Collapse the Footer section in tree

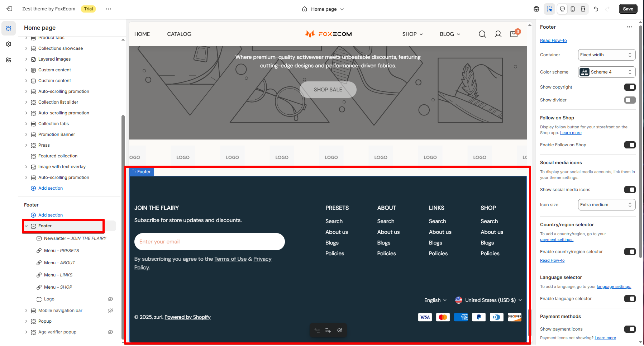26,226
